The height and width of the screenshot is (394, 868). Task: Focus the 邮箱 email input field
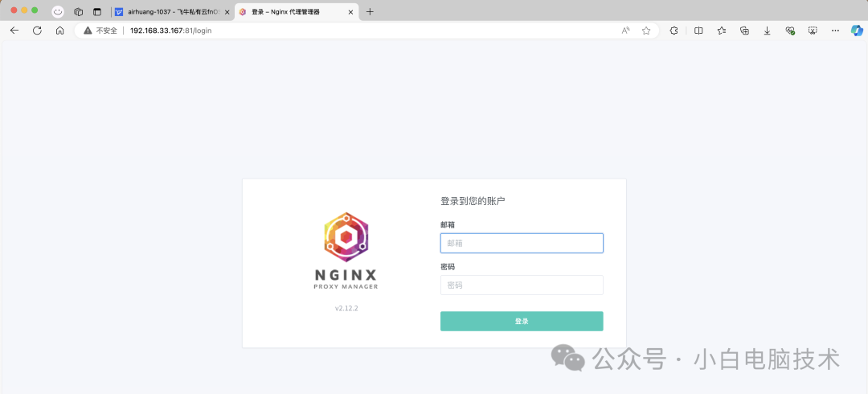click(x=522, y=244)
